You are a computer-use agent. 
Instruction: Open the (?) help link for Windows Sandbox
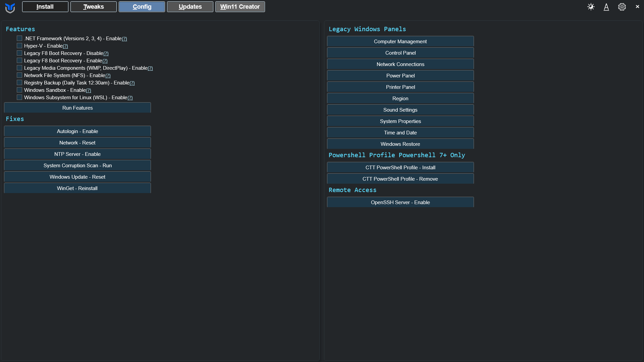pos(89,90)
